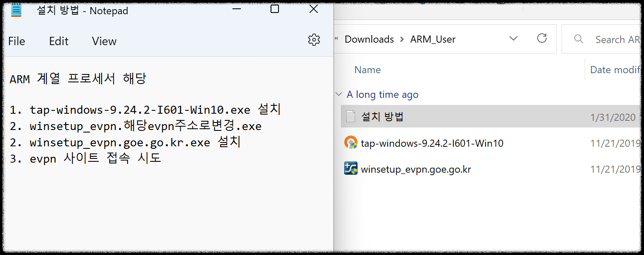644x255 pixels.
Task: Maximize the Notepad window
Action: click(x=275, y=9)
